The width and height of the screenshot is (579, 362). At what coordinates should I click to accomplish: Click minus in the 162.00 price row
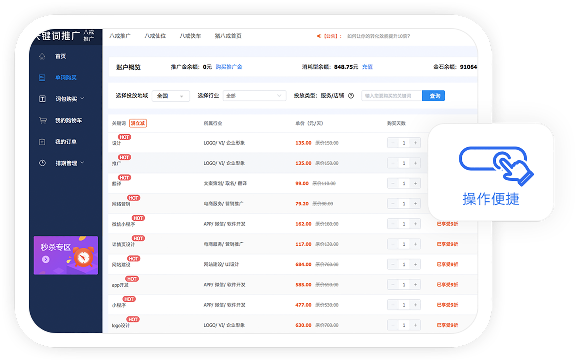393,224
